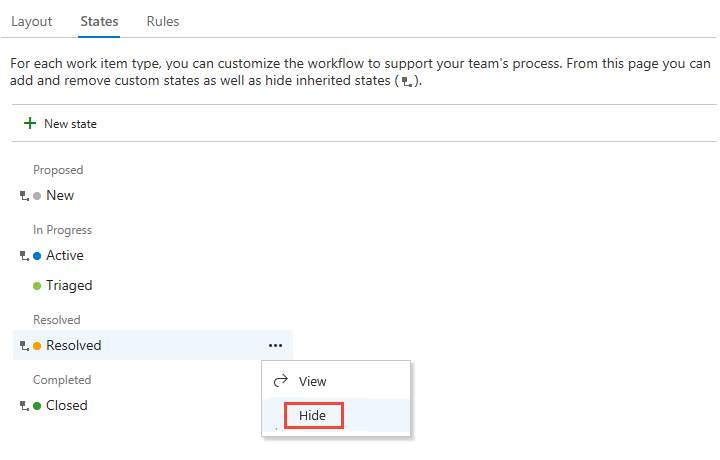Select the States tab
The image size is (720, 460).
click(x=99, y=22)
